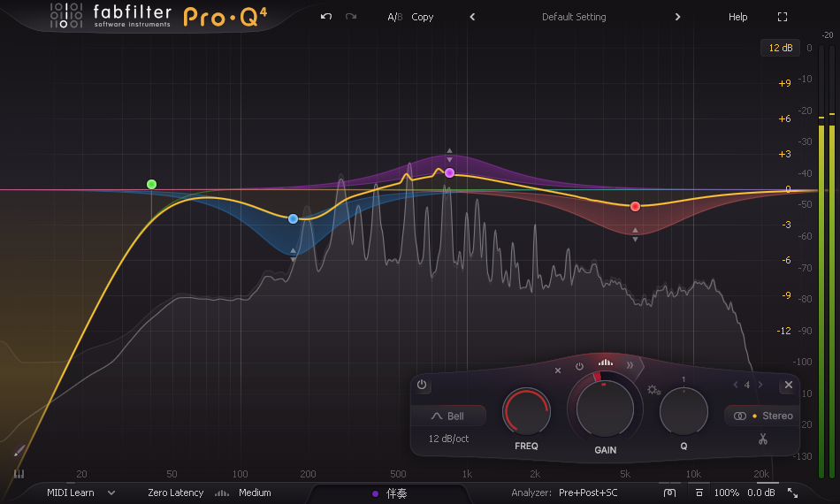Image resolution: width=840 pixels, height=504 pixels.
Task: Click the scissors split band icon
Action: (x=762, y=439)
